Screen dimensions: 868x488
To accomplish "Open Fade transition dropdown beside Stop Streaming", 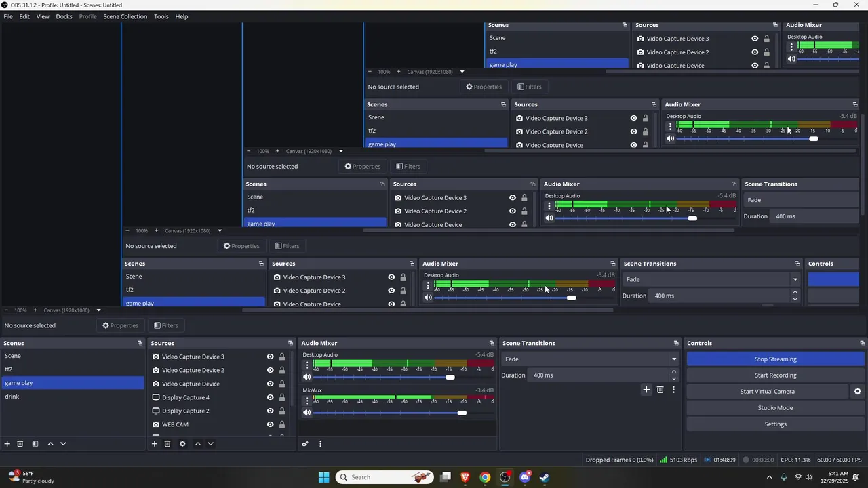I will (589, 359).
